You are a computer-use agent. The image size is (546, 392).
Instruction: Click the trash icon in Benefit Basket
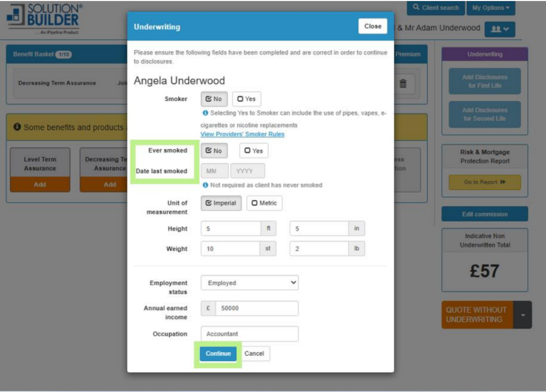point(403,83)
